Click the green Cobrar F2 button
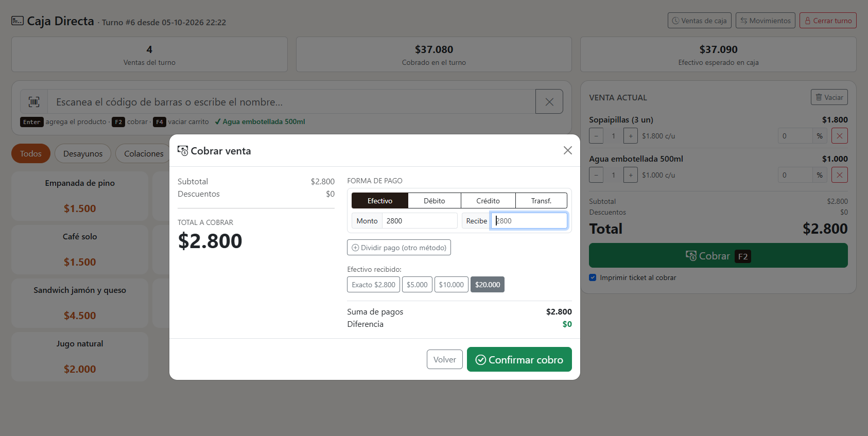Screen dimensions: 868x436 718,255
